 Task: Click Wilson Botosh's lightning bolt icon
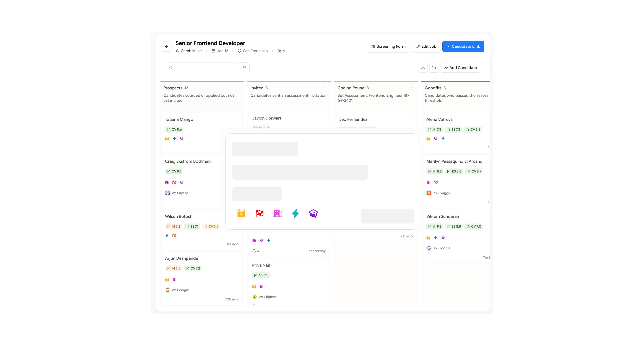click(x=167, y=235)
